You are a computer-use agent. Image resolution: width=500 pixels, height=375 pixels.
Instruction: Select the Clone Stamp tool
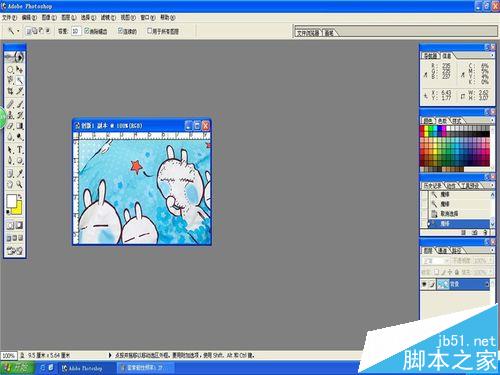click(10, 115)
